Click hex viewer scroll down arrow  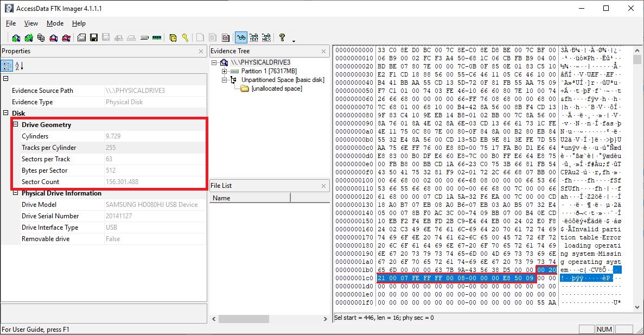(637, 307)
